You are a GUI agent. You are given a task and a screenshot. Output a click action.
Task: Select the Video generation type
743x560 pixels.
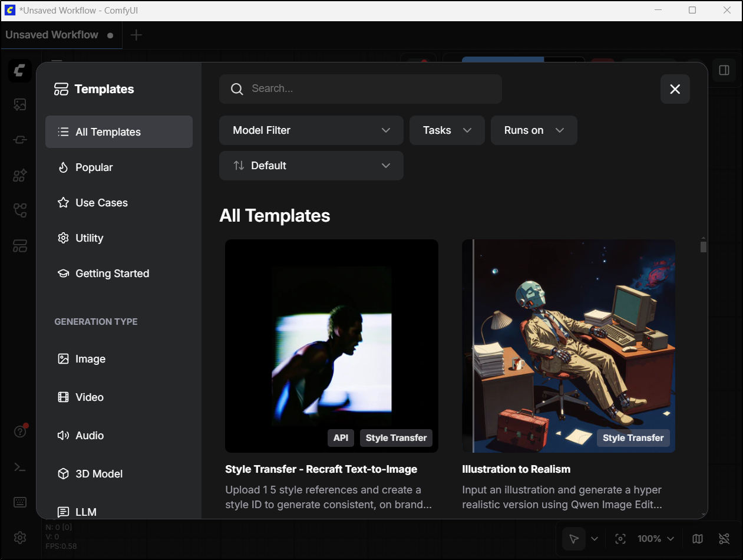tap(90, 397)
